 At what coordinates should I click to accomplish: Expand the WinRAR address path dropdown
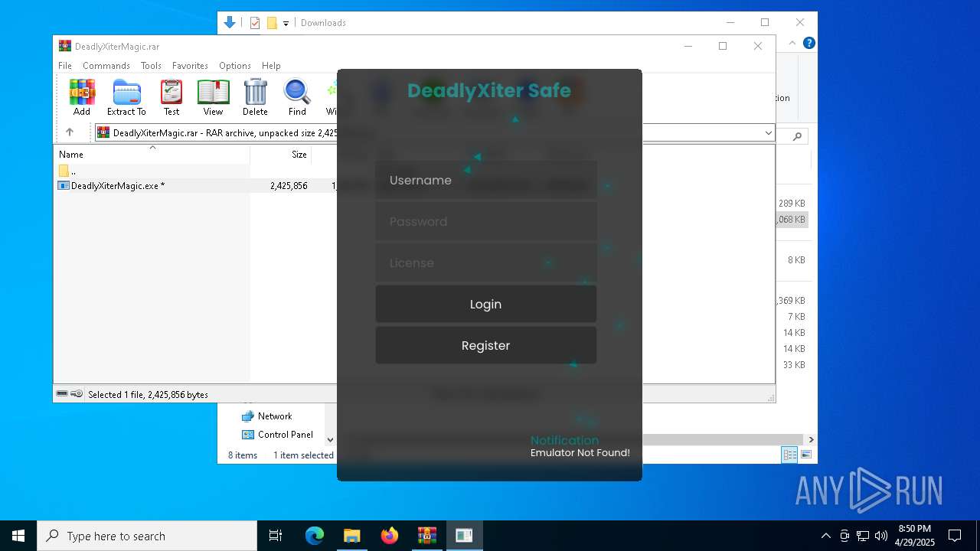point(768,133)
